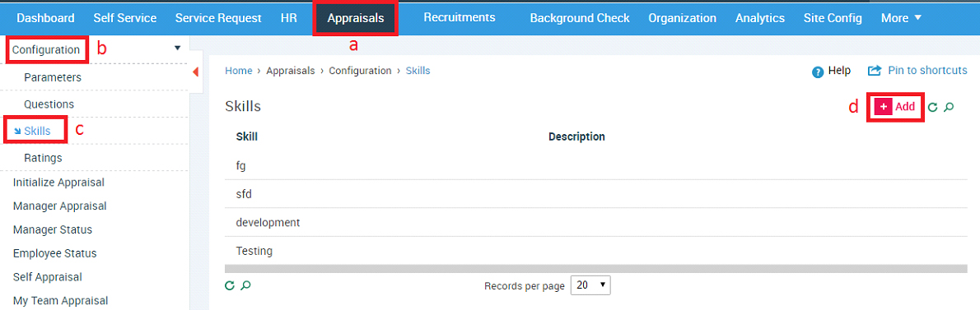Click the Pin to shortcuts icon

[875, 71]
